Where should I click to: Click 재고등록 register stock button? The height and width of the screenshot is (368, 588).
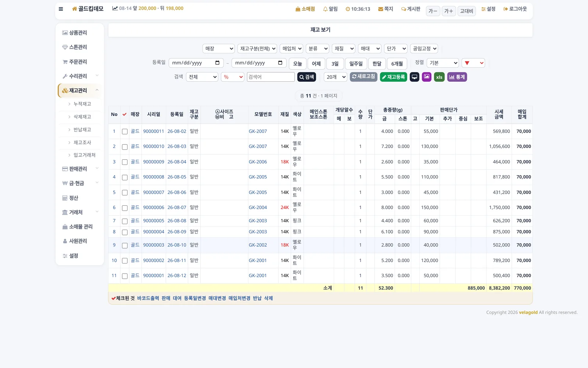tap(394, 77)
